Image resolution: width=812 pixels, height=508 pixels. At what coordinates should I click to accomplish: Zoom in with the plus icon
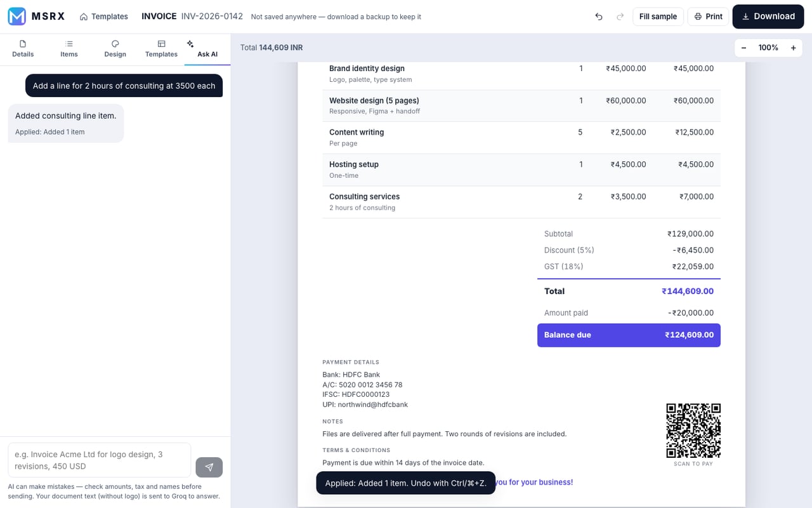point(793,48)
